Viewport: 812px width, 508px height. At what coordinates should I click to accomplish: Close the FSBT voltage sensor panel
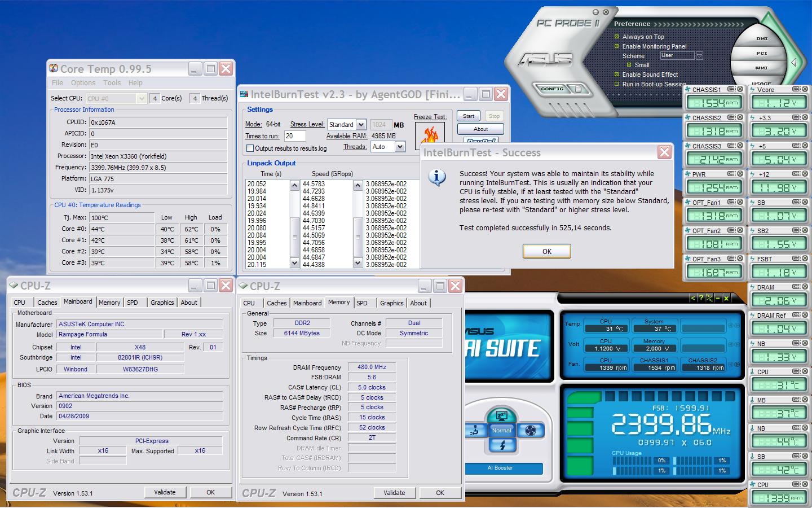point(805,259)
